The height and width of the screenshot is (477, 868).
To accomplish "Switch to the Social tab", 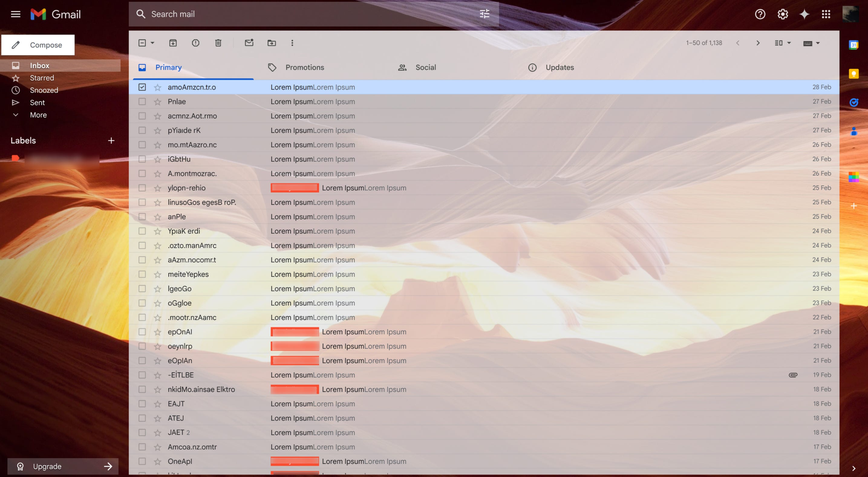I will (x=425, y=67).
